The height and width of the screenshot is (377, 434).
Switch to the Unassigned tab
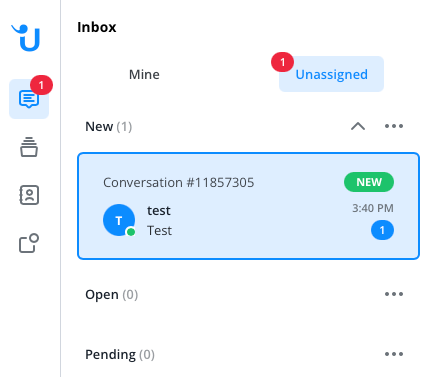[331, 74]
